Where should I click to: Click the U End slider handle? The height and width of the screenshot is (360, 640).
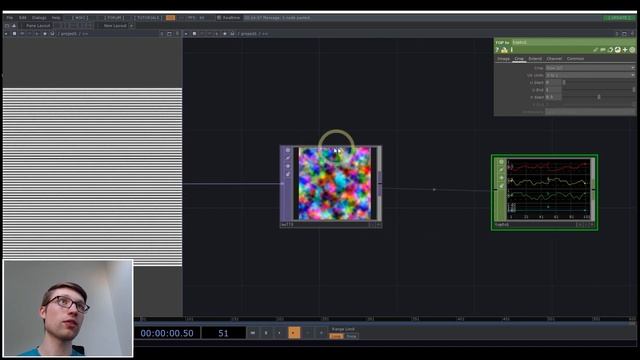[634, 90]
